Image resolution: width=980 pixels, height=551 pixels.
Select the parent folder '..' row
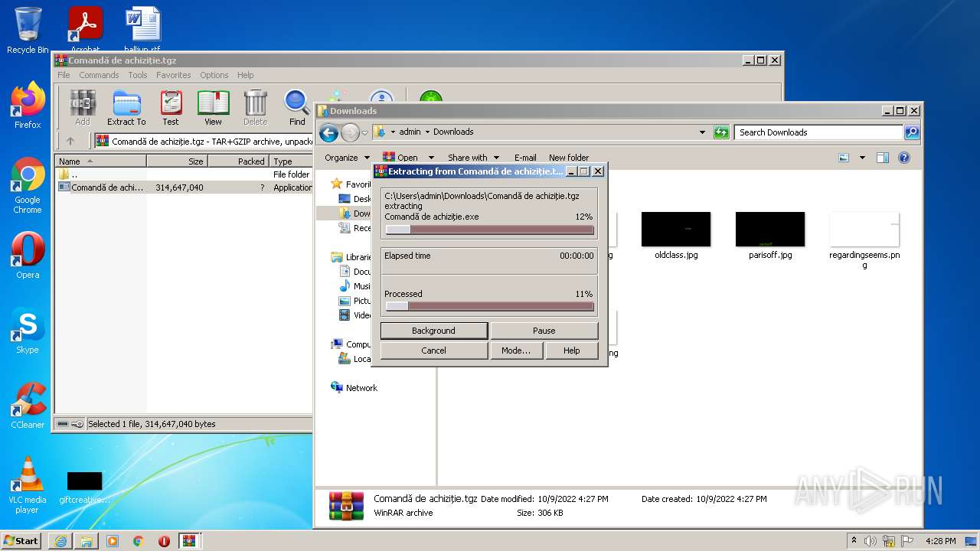click(184, 174)
